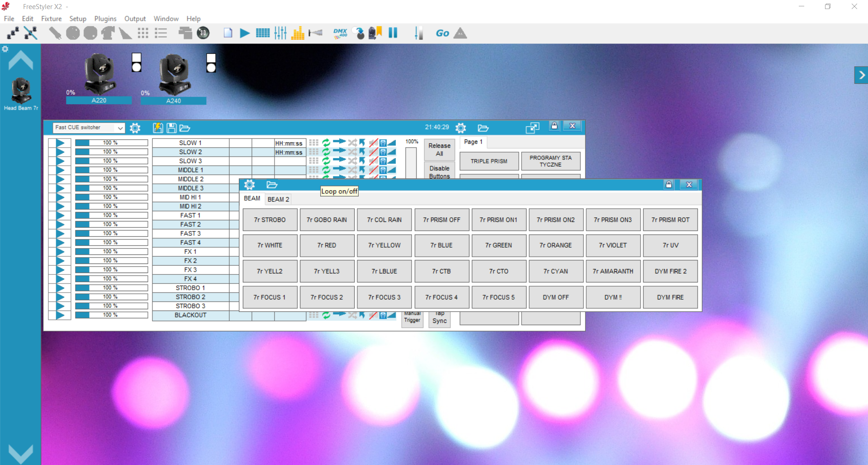
Task: Toggle loop icon on SLOW 1 row
Action: pos(326,143)
